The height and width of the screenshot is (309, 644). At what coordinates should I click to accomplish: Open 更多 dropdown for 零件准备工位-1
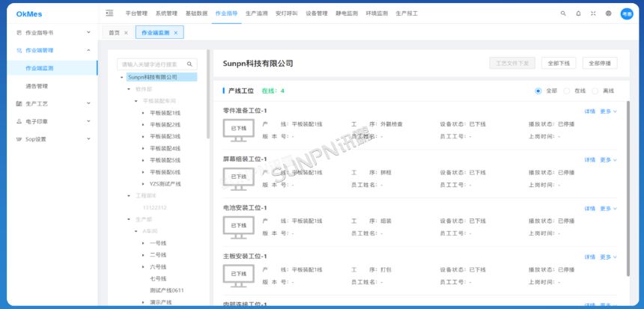[608, 111]
